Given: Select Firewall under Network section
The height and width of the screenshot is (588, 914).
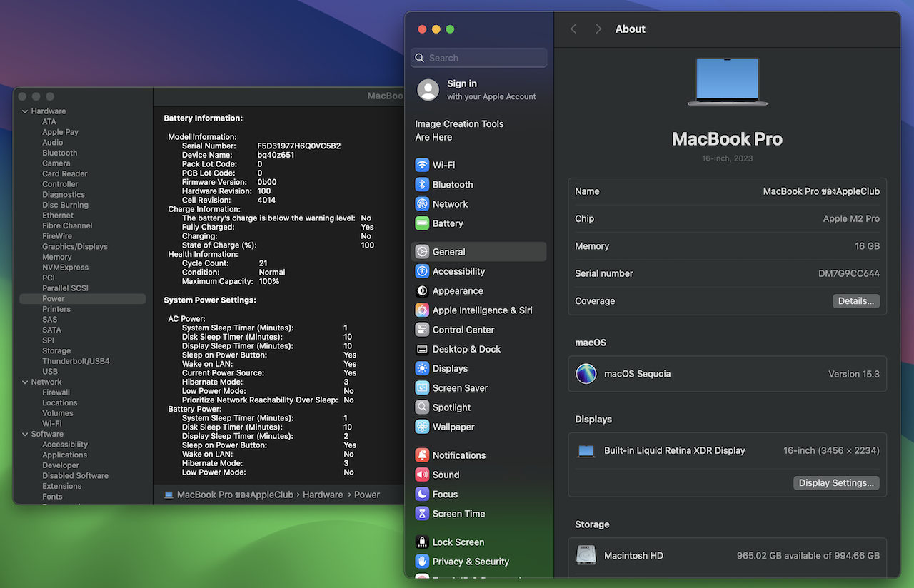Looking at the screenshot, I should tap(56, 392).
